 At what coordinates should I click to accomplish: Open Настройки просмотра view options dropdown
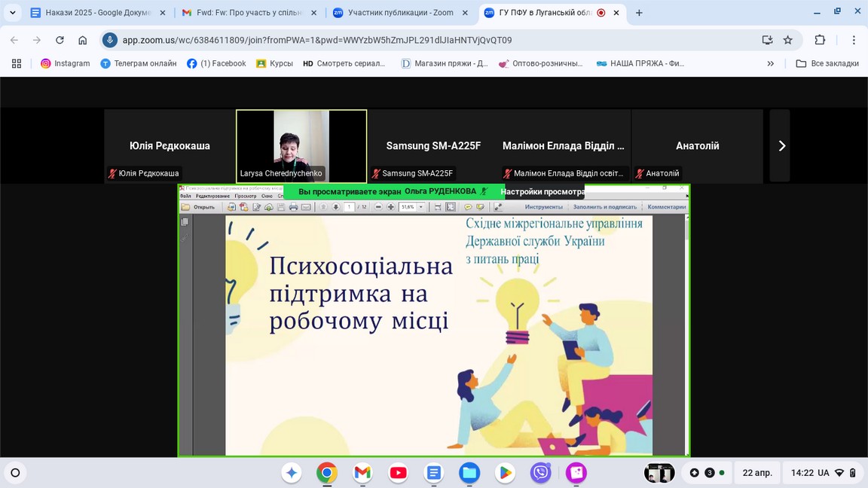click(542, 192)
